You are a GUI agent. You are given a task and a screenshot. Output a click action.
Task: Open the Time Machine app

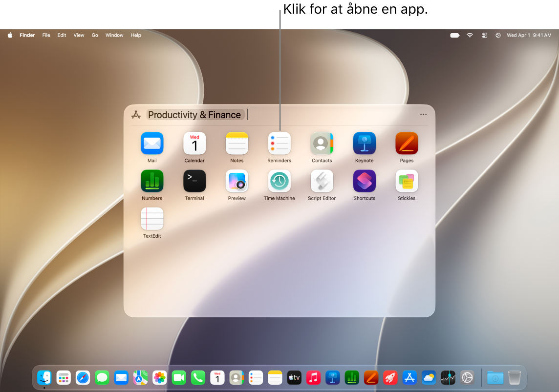(279, 181)
